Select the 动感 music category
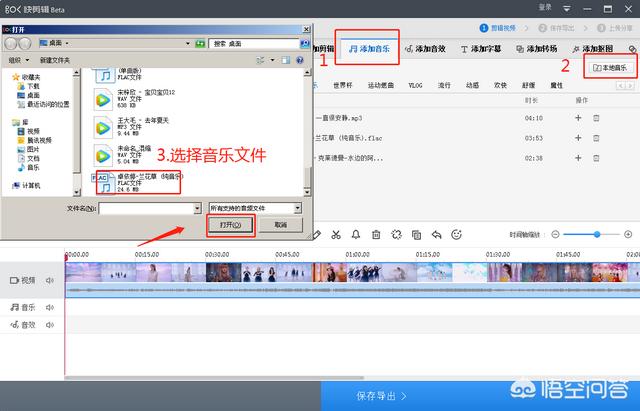The width and height of the screenshot is (640, 411). [x=472, y=85]
